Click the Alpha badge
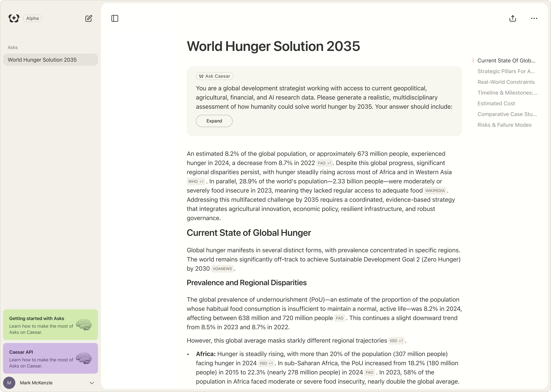Viewport: 551px width, 392px height. [33, 18]
